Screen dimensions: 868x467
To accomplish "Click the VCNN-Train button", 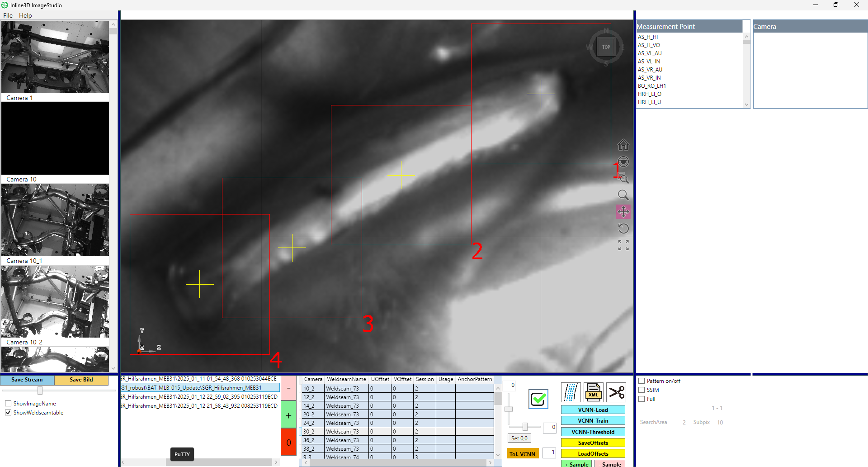I will (x=593, y=421).
